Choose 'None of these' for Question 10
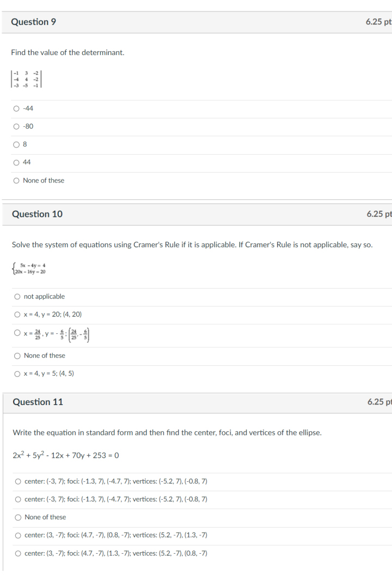The image size is (392, 588). [x=17, y=355]
